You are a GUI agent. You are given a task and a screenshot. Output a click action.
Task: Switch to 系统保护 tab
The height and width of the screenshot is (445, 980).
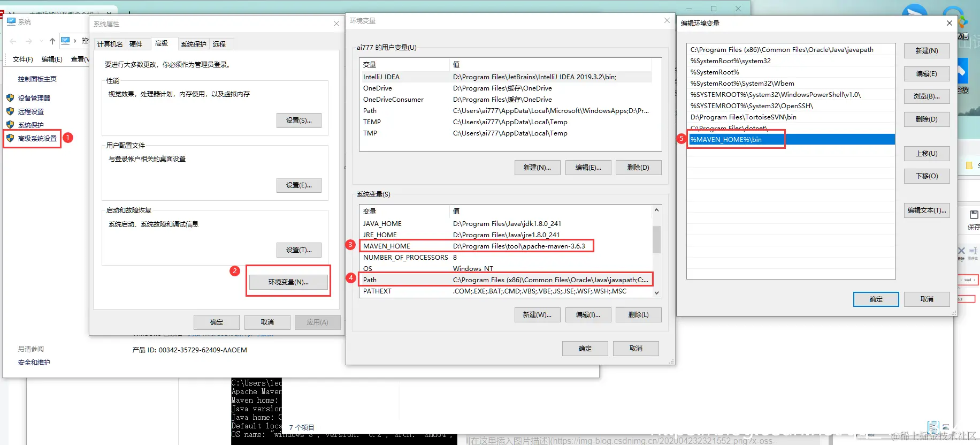pyautogui.click(x=193, y=44)
